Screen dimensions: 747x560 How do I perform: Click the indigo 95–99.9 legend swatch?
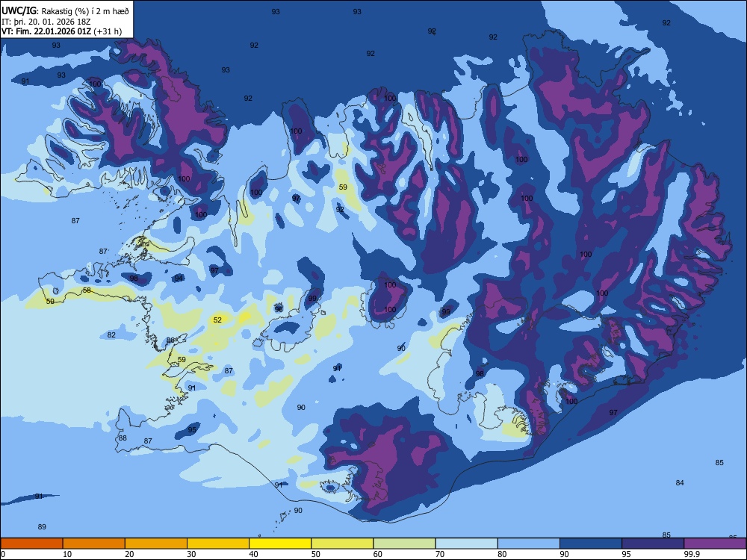653,544
